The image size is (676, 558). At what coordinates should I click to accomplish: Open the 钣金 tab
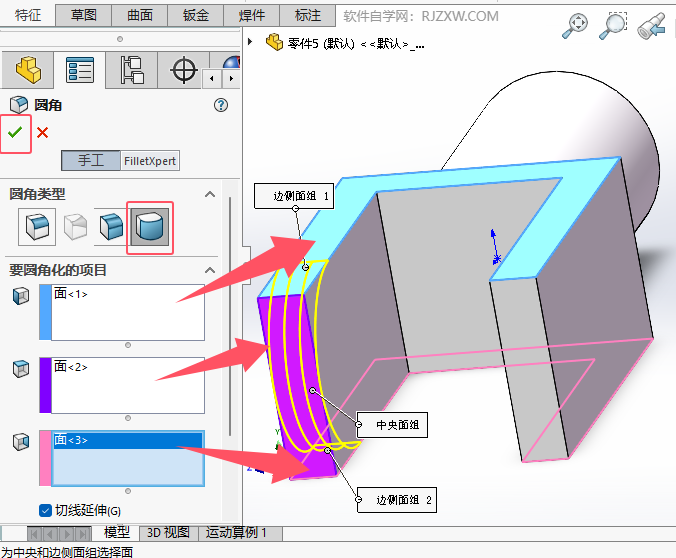[x=196, y=15]
